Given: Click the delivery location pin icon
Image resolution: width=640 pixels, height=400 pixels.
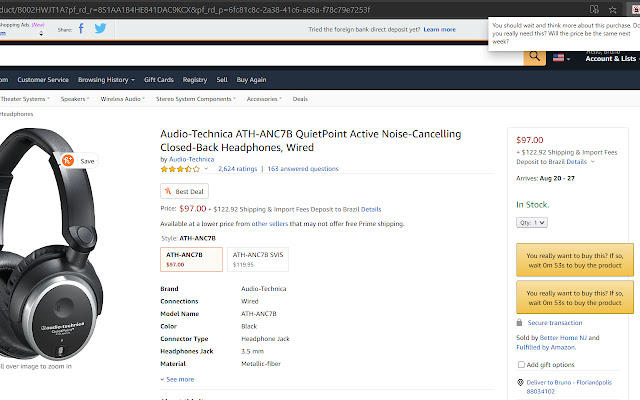Looking at the screenshot, I should tap(520, 382).
